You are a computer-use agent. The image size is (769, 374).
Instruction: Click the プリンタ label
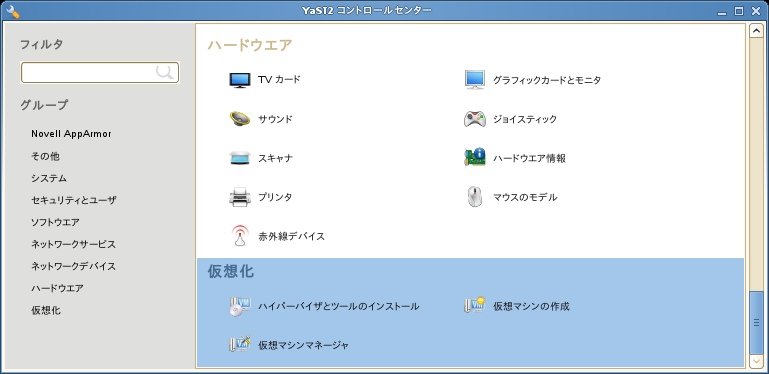[x=275, y=198]
